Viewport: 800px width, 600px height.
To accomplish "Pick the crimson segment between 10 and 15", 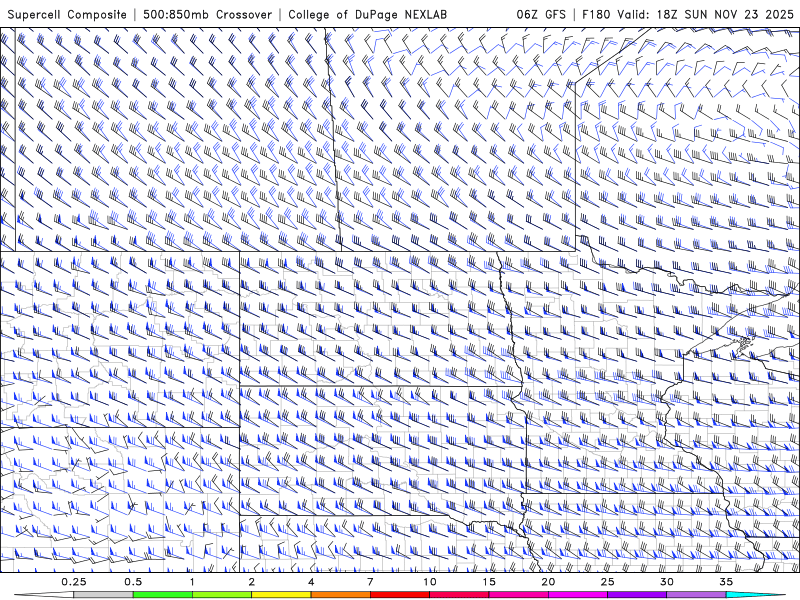I will click(459, 595).
